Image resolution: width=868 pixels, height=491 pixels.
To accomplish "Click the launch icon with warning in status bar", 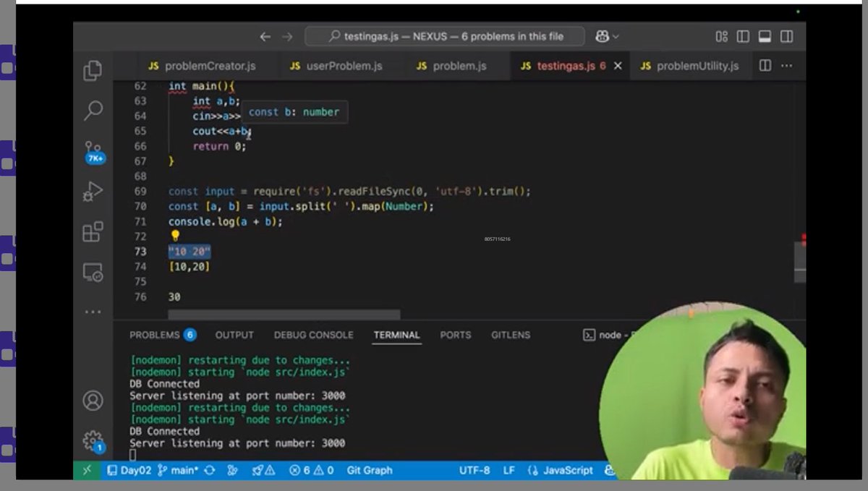I will (263, 470).
